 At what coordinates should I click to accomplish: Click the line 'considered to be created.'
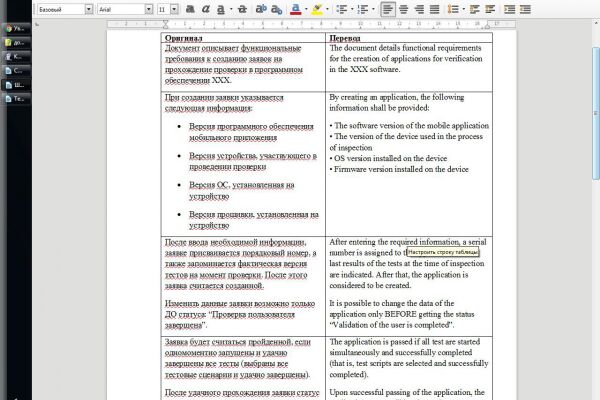370,285
